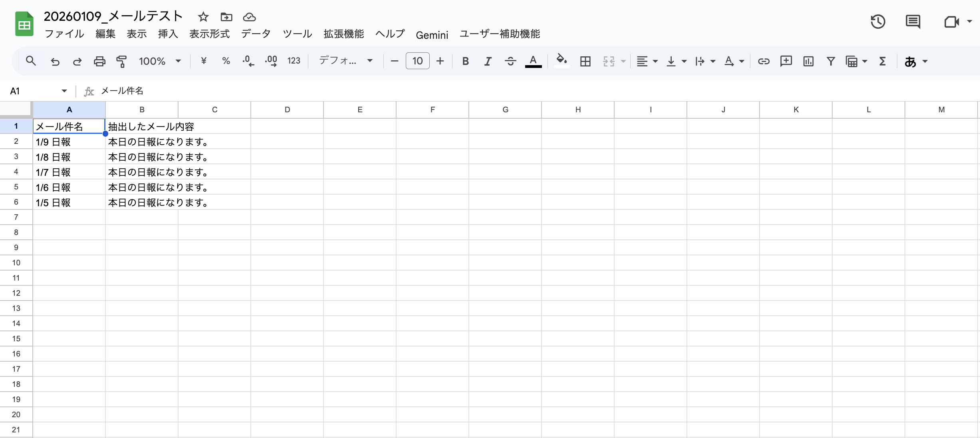Toggle strikethrough formatting
The width and height of the screenshot is (980, 438).
coord(510,61)
